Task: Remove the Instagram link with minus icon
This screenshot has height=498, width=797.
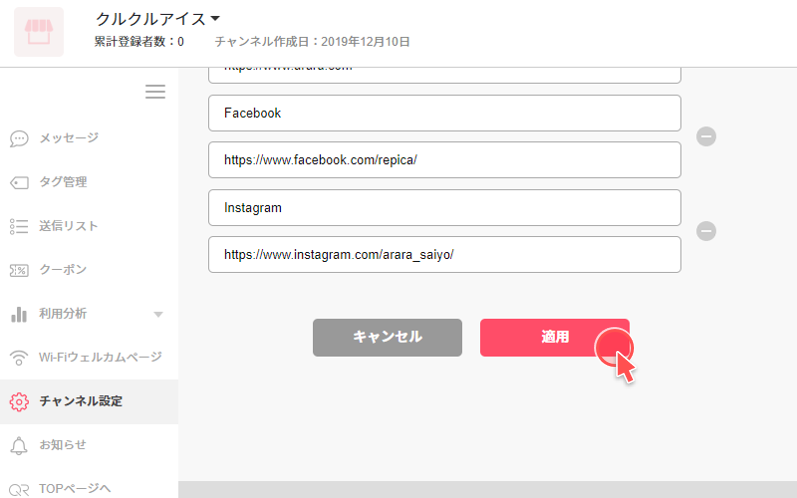Action: click(706, 231)
